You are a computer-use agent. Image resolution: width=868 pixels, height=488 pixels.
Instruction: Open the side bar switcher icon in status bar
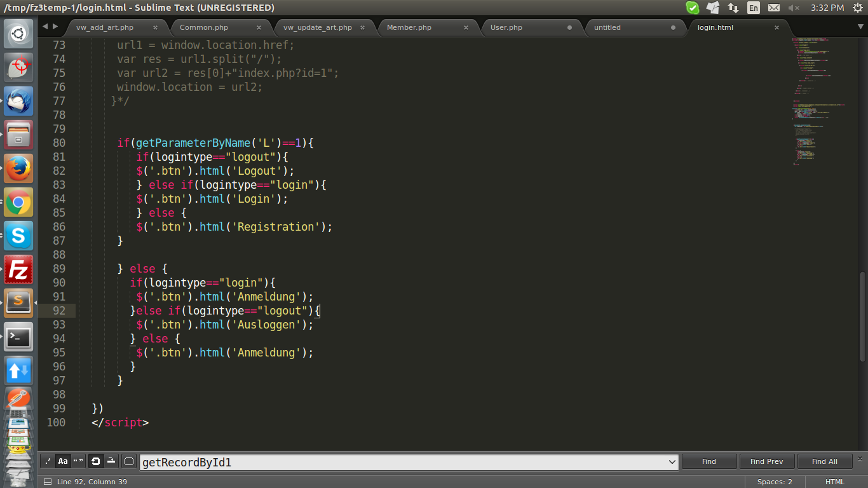tap(48, 482)
